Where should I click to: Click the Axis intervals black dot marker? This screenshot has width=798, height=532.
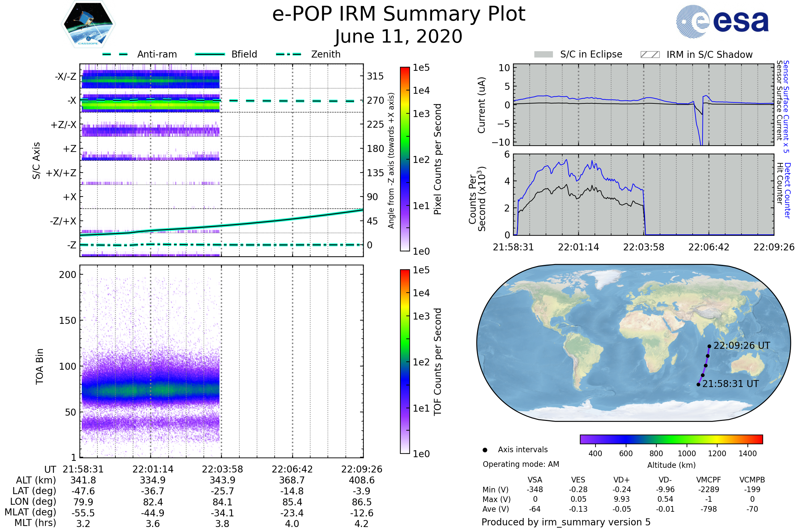(485, 450)
